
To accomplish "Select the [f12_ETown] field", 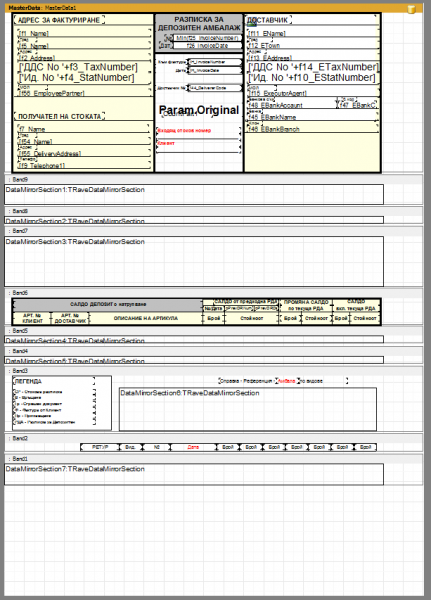I will [313, 45].
